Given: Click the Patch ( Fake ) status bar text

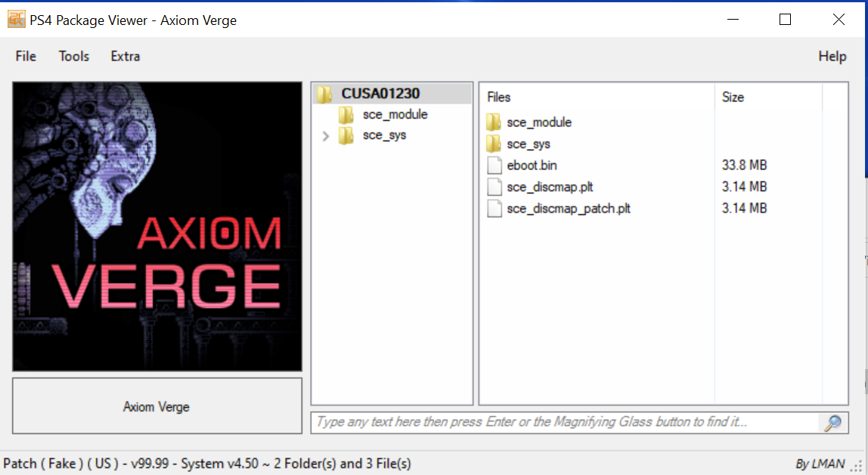Looking at the screenshot, I should [x=207, y=464].
